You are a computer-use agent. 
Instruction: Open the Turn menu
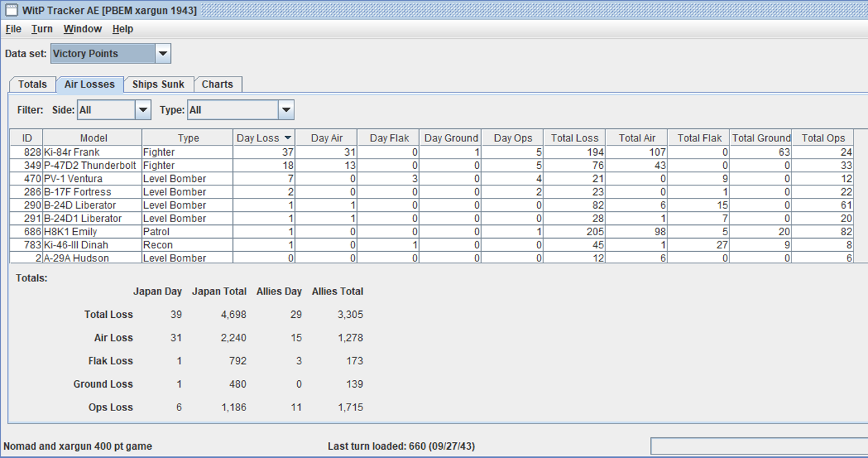[x=42, y=29]
